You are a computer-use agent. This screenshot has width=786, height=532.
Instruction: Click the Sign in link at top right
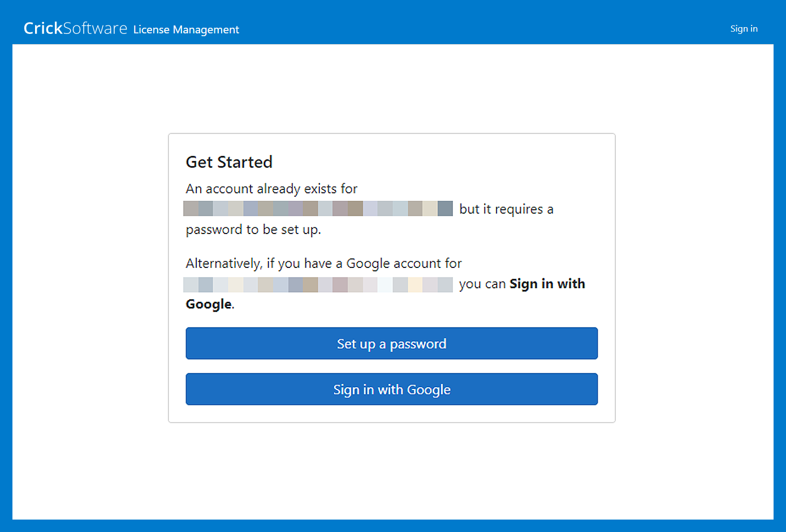[x=744, y=29]
